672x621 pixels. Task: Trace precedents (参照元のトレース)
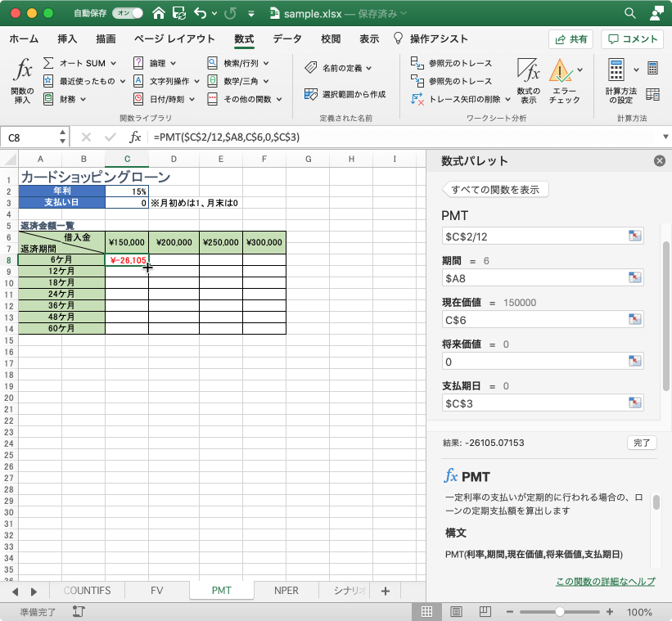click(451, 63)
